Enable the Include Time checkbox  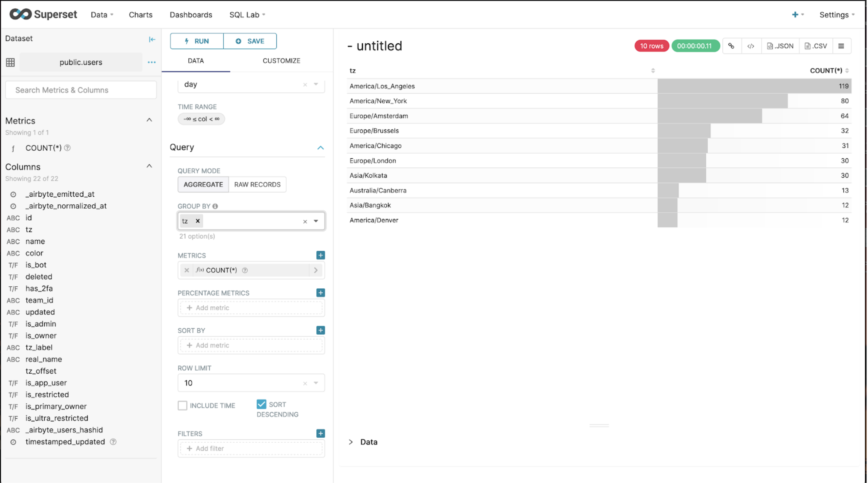point(182,405)
